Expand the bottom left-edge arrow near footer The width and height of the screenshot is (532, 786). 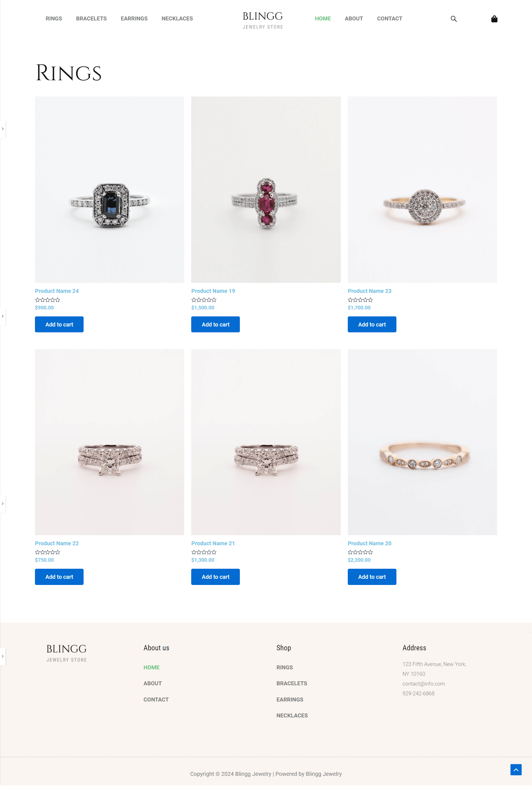click(x=3, y=656)
